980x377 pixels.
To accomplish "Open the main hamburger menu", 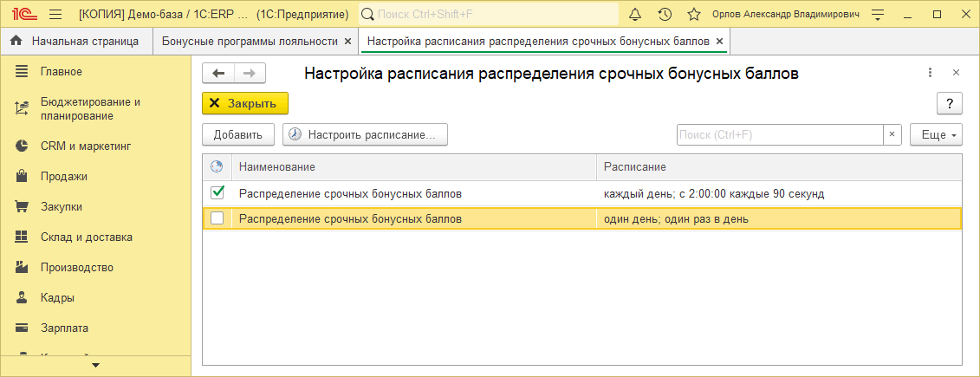I will coord(55,15).
